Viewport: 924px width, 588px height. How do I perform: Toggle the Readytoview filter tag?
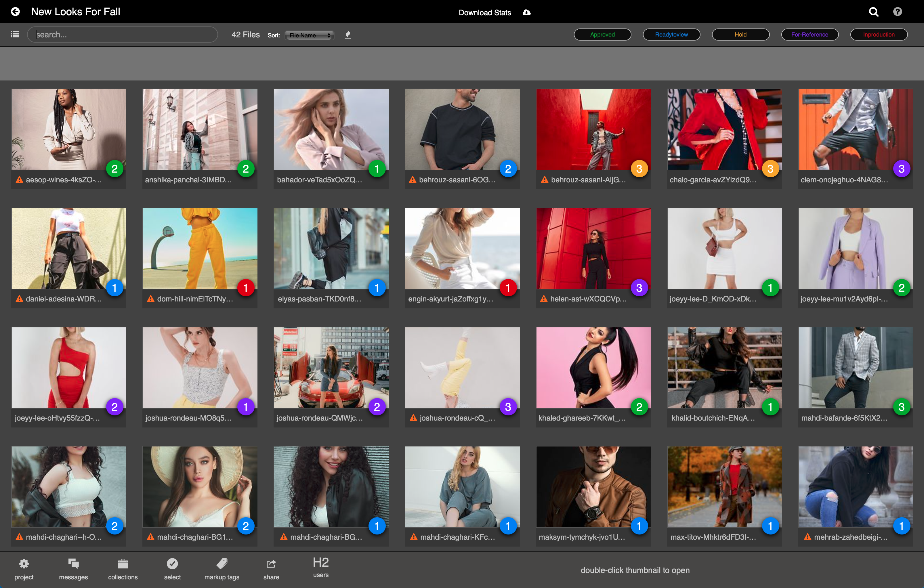tap(671, 35)
